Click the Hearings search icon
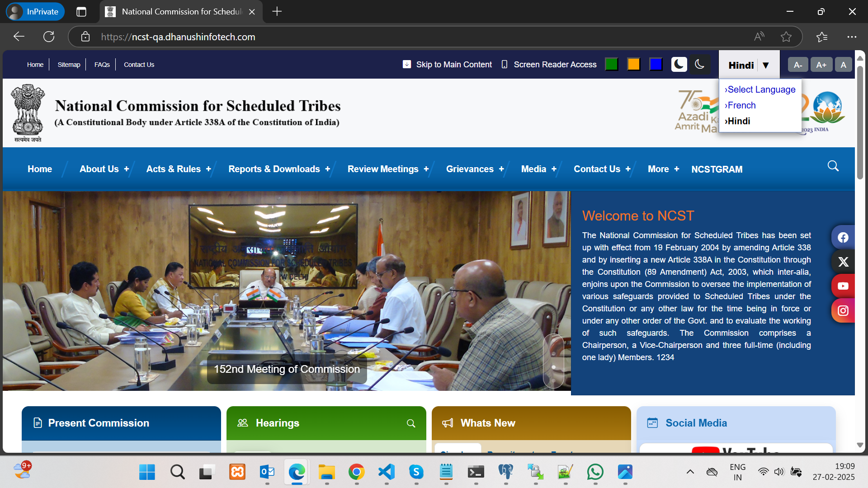Screen dimensions: 868x488 tap(411, 423)
